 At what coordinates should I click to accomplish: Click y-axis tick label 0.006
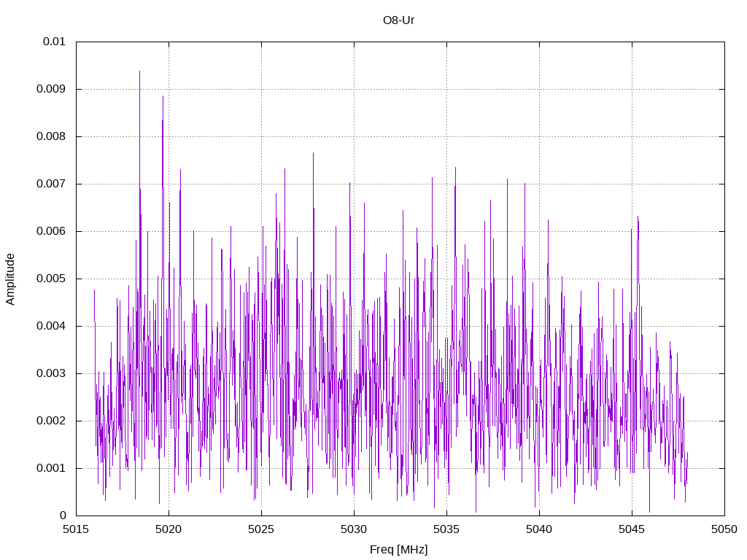click(51, 231)
